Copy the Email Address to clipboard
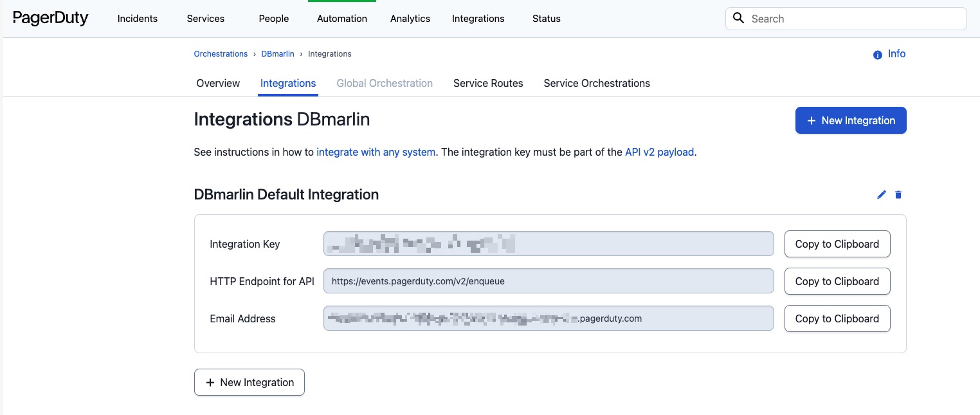 click(x=837, y=318)
